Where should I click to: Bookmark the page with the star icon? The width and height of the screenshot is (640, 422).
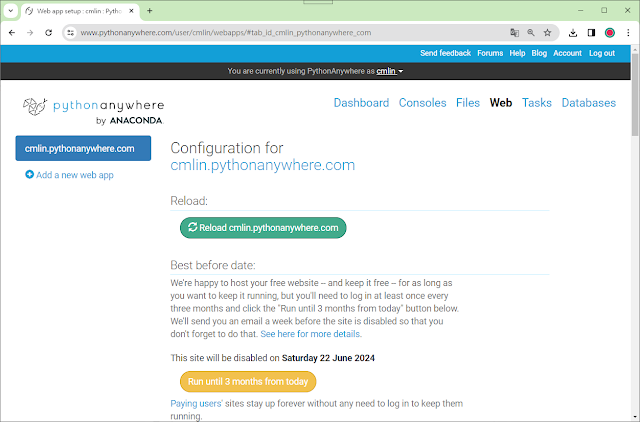(547, 33)
